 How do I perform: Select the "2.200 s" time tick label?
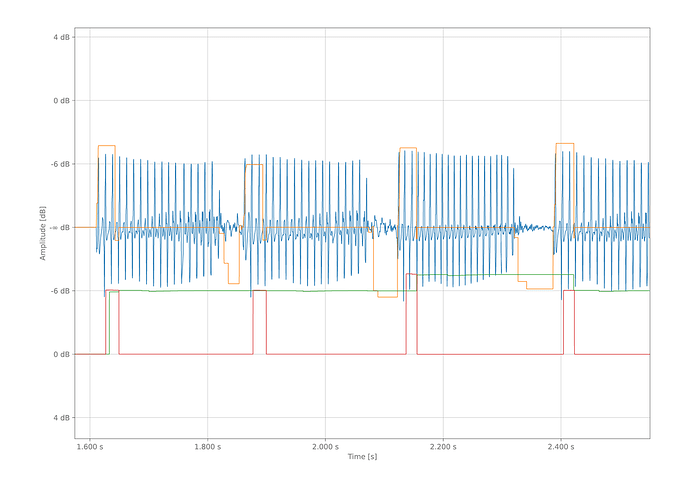pyautogui.click(x=443, y=447)
